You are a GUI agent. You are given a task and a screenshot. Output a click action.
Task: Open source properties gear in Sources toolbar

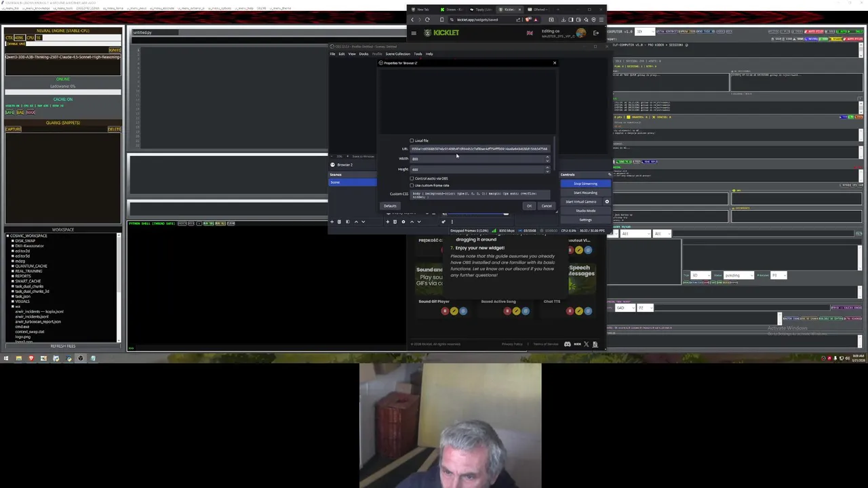coord(403,222)
